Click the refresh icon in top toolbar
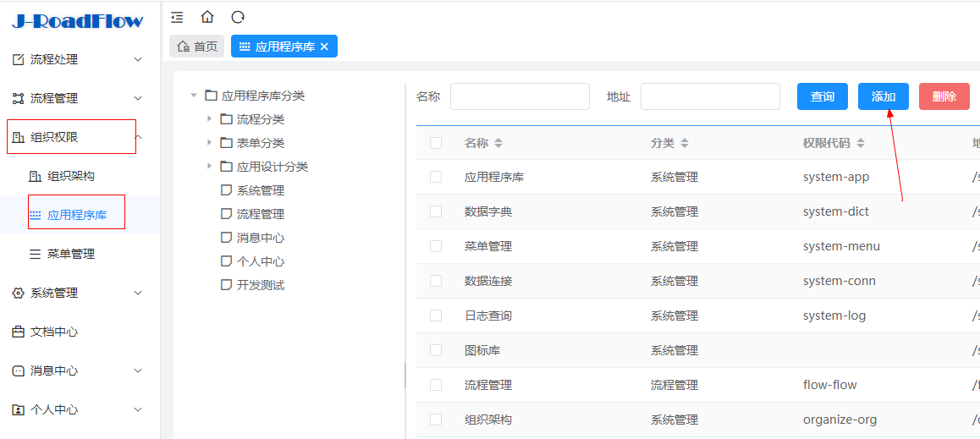Screen dimensions: 980x439 (x=238, y=17)
